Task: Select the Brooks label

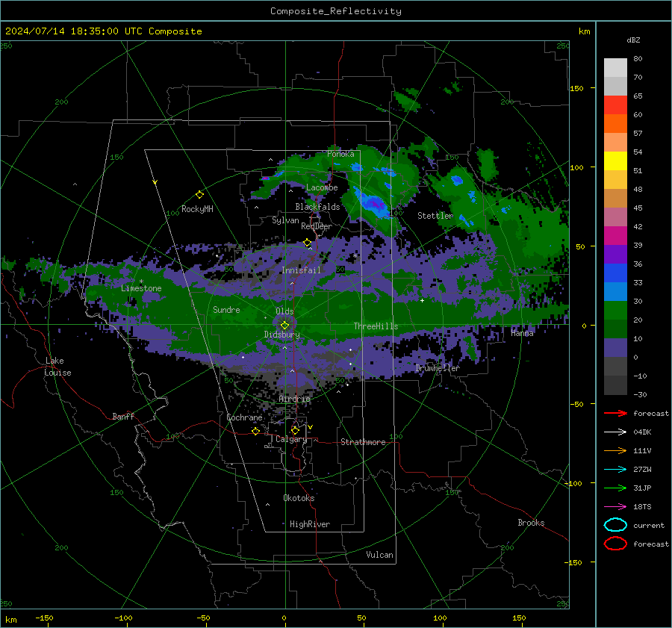Action: (x=531, y=523)
